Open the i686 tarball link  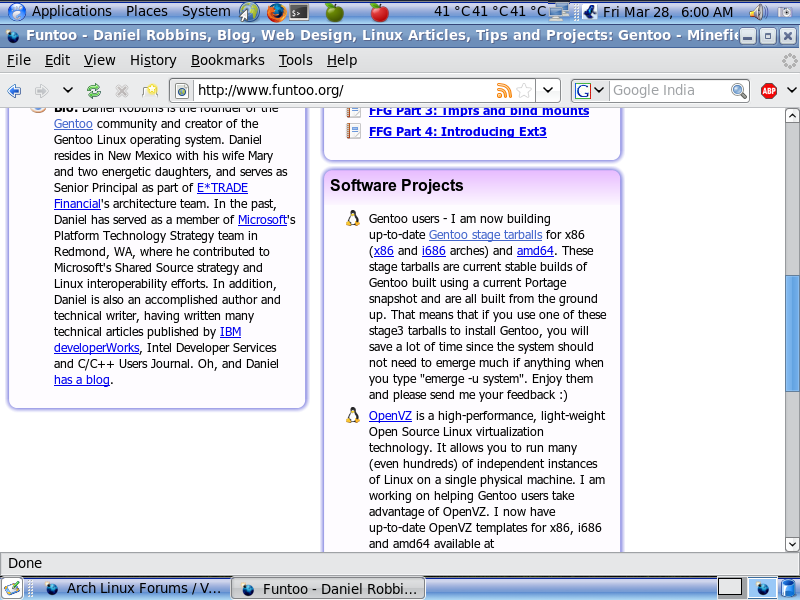434,251
